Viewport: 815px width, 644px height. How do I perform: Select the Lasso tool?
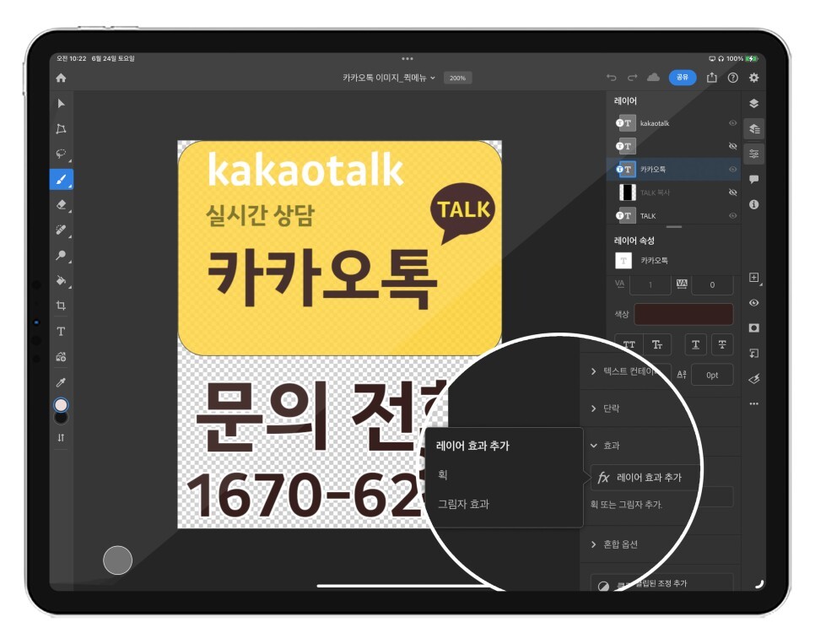61,154
